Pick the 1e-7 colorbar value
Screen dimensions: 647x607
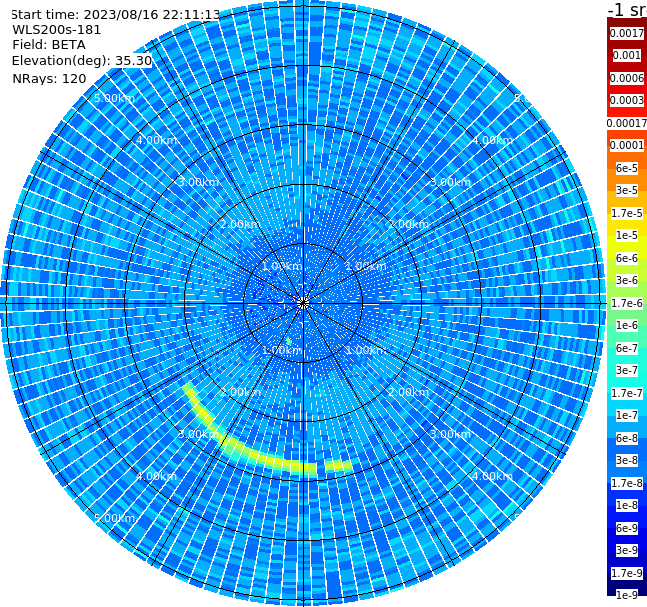click(627, 415)
